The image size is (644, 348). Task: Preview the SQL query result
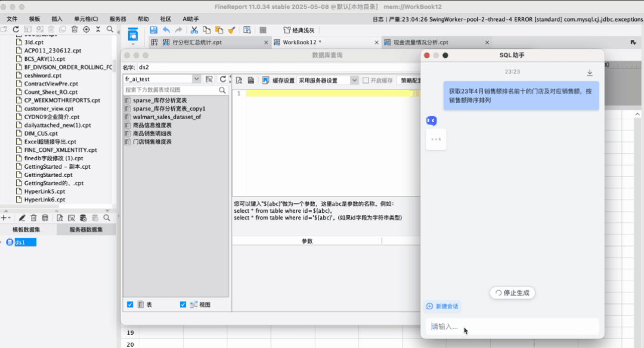[239, 80]
